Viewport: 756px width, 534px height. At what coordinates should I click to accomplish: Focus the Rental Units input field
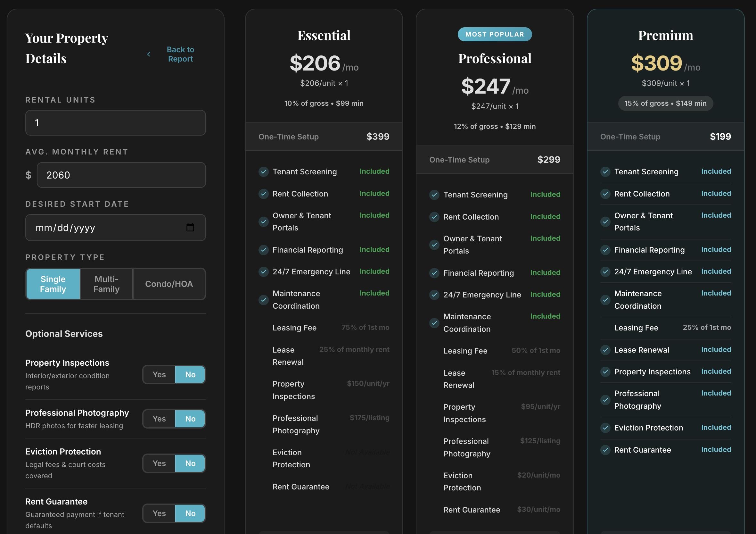116,123
